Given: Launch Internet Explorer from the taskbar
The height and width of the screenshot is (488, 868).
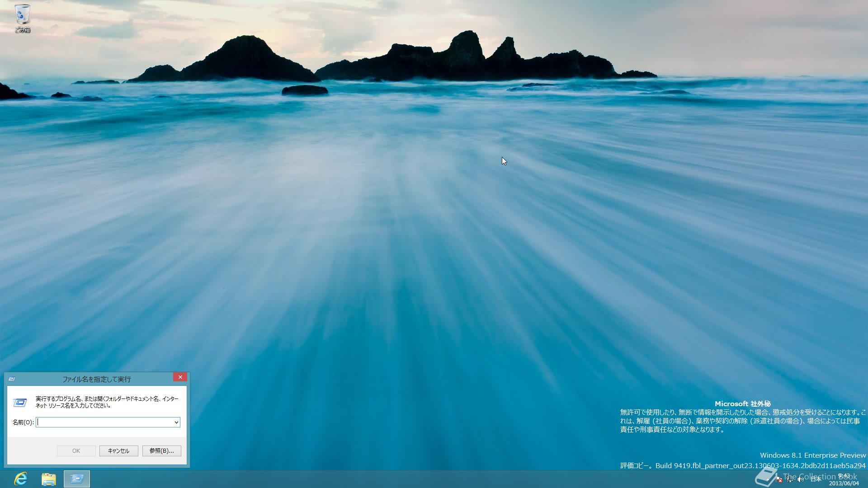Looking at the screenshot, I should tap(20, 479).
